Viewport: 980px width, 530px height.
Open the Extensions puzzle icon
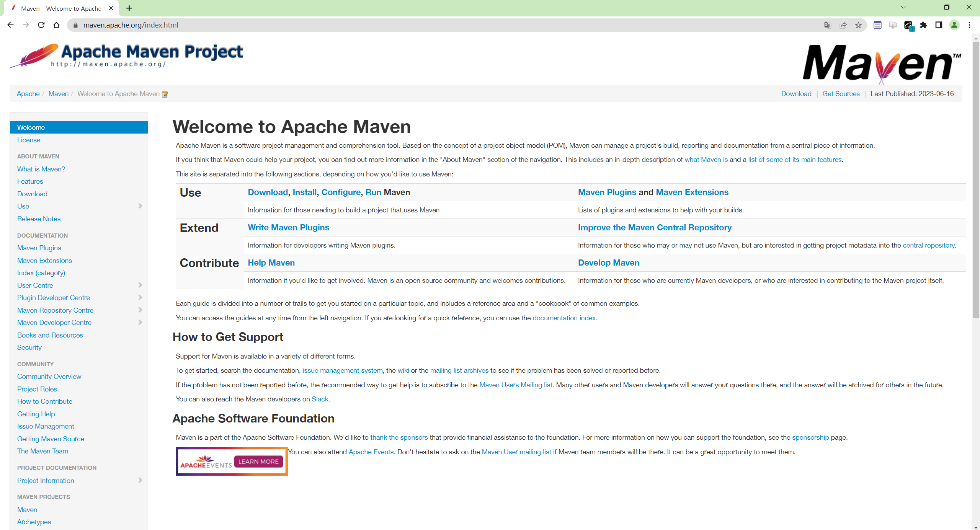coord(923,25)
